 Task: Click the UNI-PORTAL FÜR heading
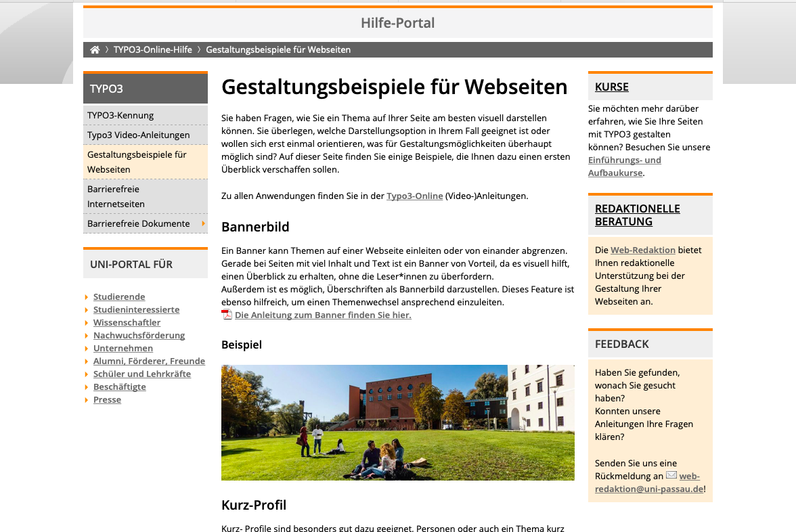131,265
